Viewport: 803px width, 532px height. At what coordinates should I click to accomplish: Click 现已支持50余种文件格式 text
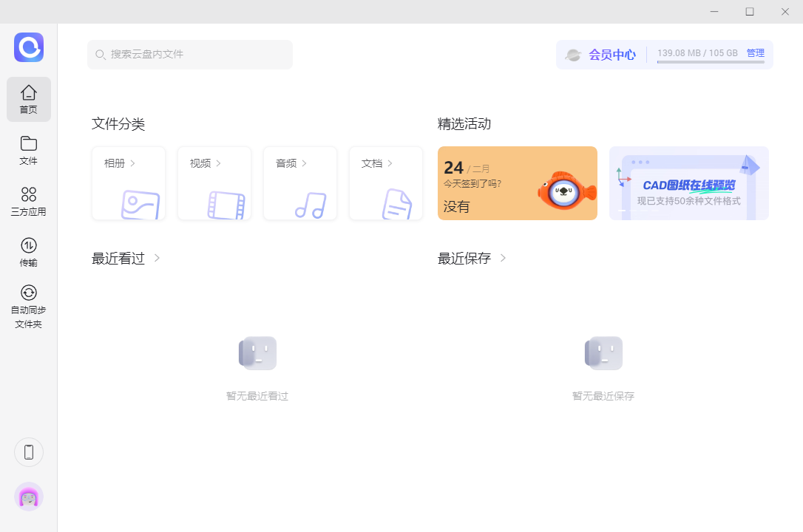[x=689, y=201]
